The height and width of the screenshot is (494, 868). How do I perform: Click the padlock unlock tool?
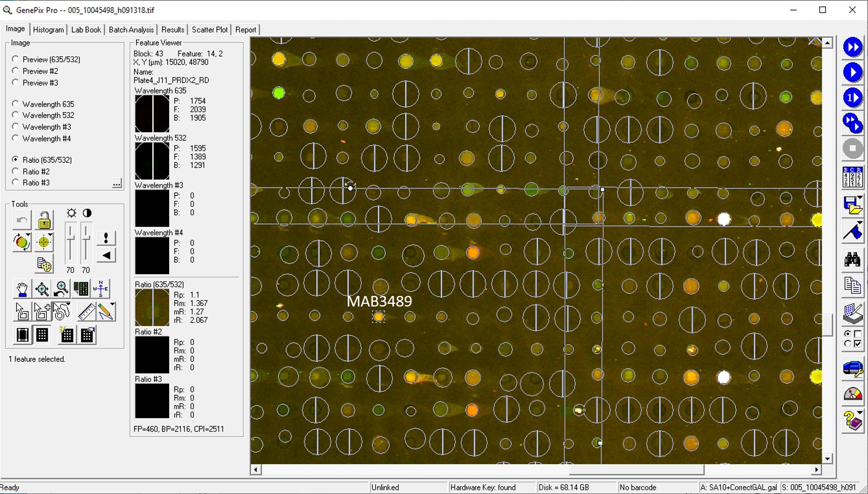(x=44, y=220)
